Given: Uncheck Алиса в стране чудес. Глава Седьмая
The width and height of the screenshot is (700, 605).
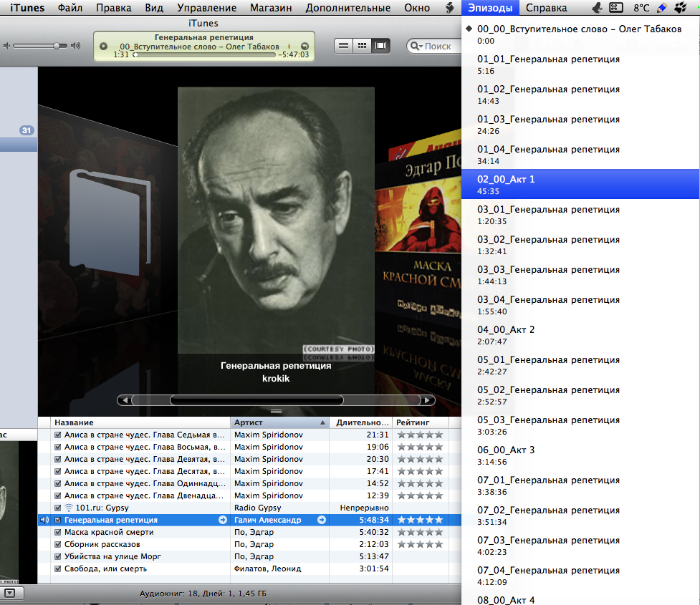Looking at the screenshot, I should click(57, 435).
